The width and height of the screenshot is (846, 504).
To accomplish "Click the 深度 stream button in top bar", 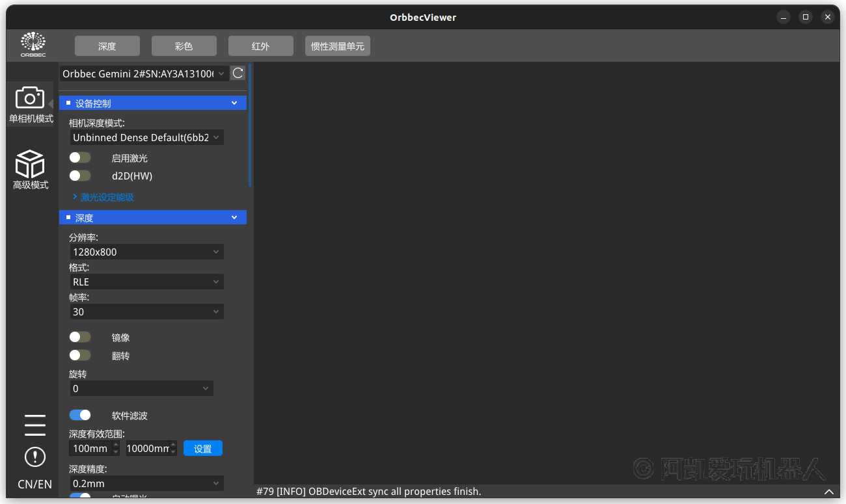I will (107, 46).
